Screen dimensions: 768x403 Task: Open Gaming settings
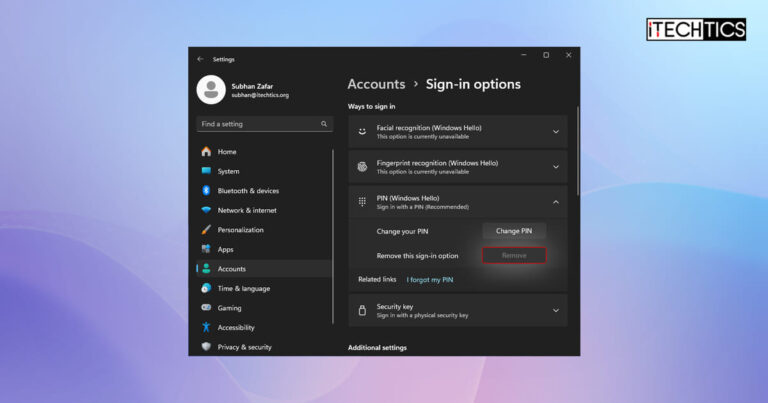tap(264, 308)
